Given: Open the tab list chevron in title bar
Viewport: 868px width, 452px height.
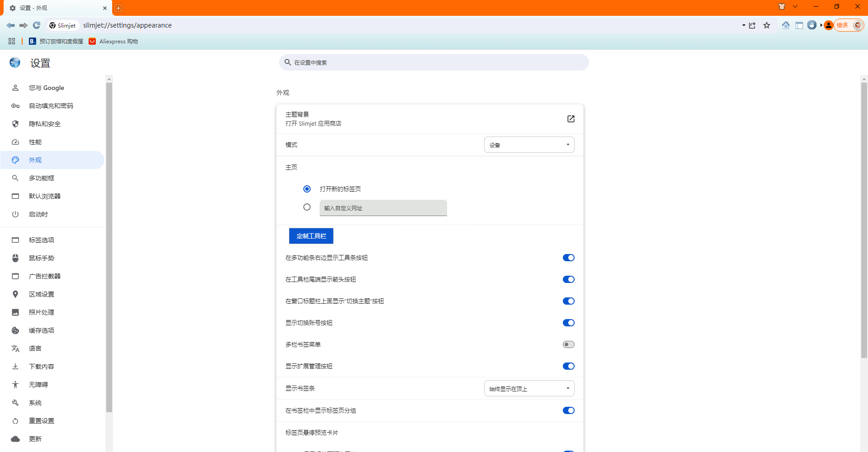Looking at the screenshot, I should [795, 7].
